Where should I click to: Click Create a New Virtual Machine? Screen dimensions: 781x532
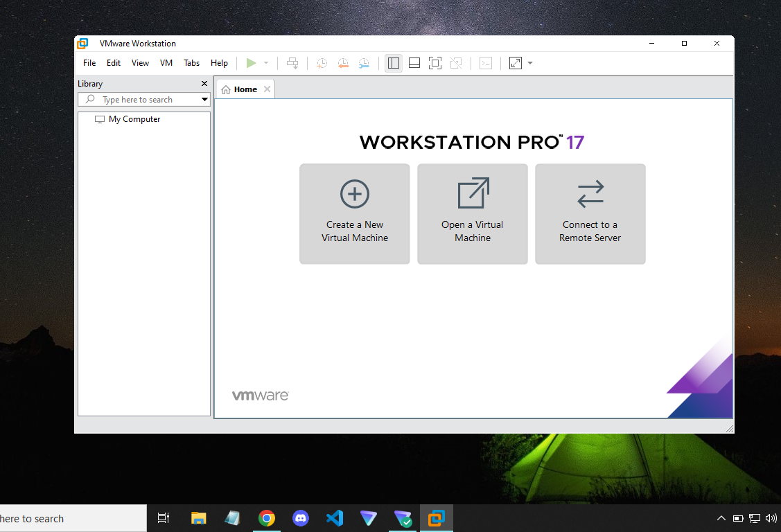tap(354, 213)
